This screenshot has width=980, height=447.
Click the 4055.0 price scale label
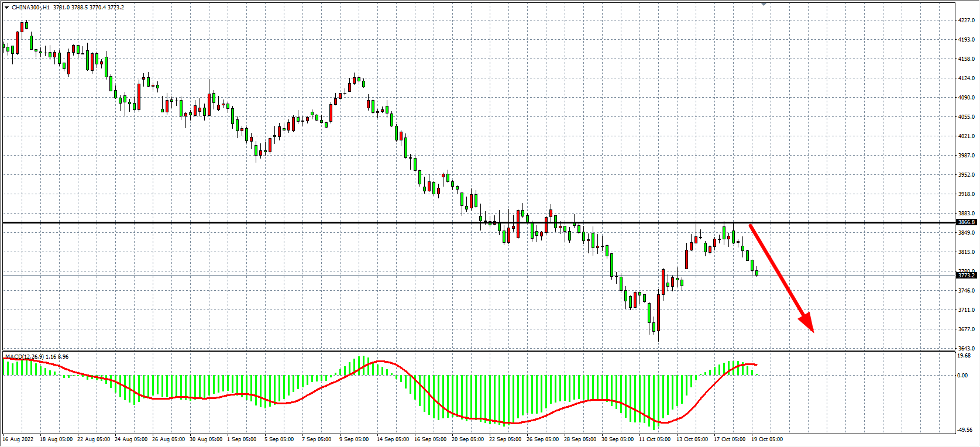click(967, 117)
